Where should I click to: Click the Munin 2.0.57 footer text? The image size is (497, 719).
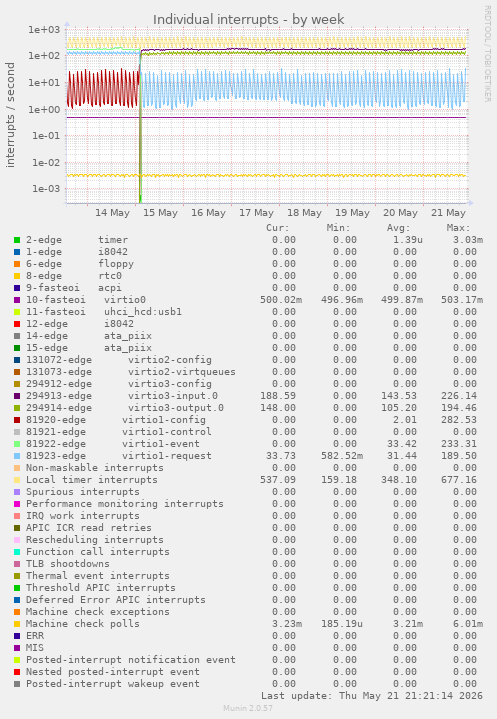[248, 708]
